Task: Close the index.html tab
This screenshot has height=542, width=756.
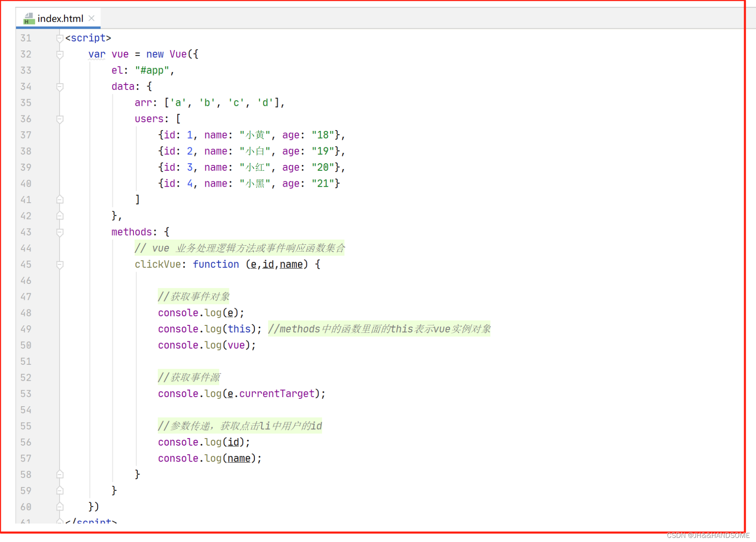Action: pos(92,18)
